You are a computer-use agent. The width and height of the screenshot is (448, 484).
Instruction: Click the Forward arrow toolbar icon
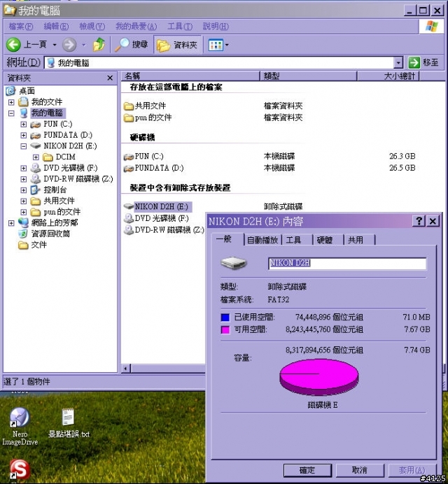[x=69, y=45]
